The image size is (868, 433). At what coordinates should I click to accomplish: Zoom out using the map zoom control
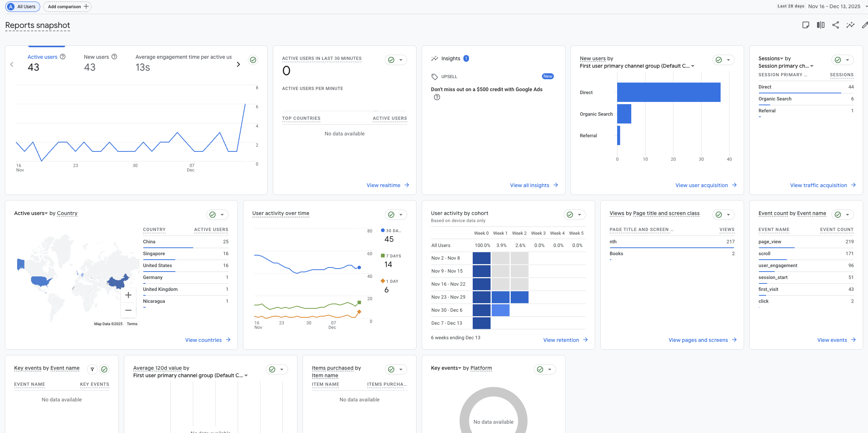tap(128, 310)
